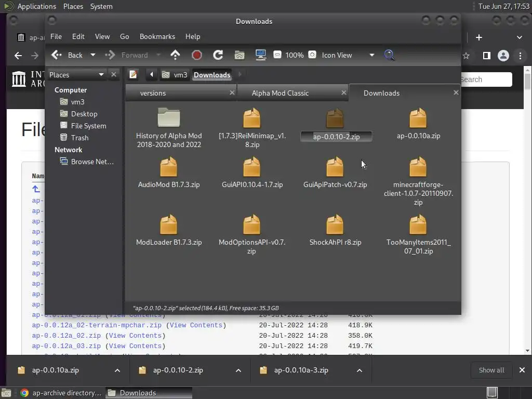Open the Back history dropdown arrow
Viewport: 532px width, 399px height.
pyautogui.click(x=93, y=55)
